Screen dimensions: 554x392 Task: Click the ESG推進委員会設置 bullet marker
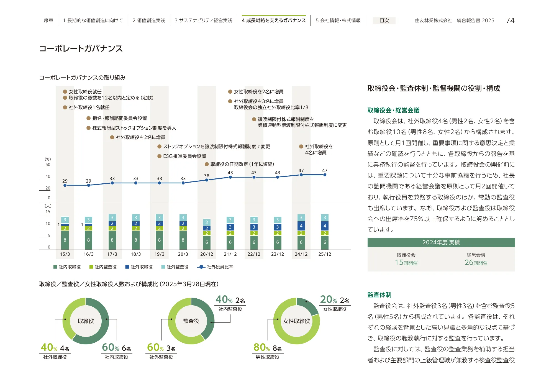pyautogui.click(x=160, y=157)
